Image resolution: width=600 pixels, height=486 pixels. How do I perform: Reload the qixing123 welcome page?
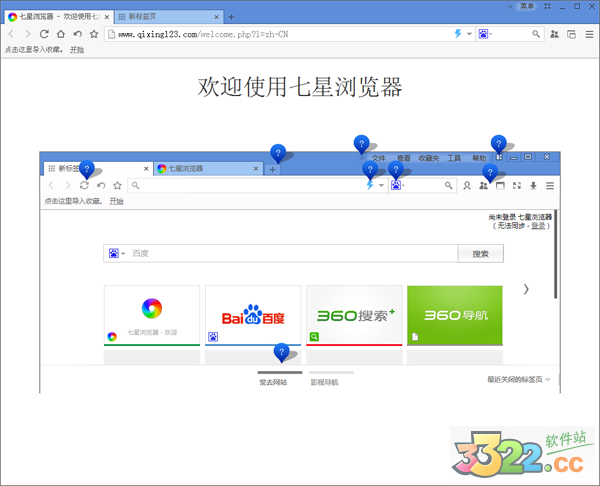click(x=44, y=34)
